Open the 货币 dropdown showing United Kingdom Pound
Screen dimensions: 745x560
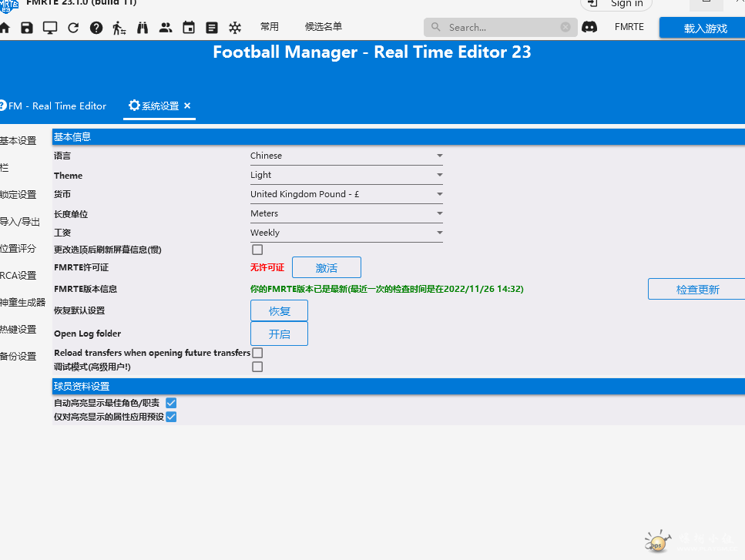pyautogui.click(x=346, y=194)
